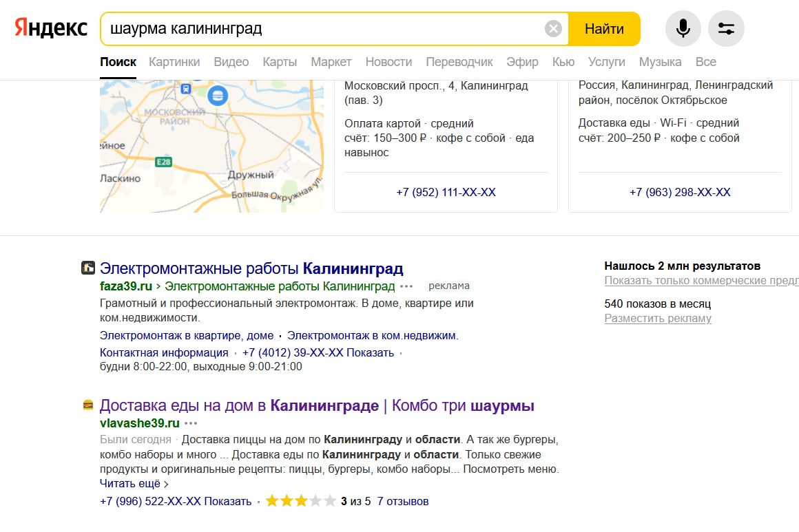Open search settings sliders icon
Viewport: 799px width, 532px height.
pyautogui.click(x=726, y=28)
